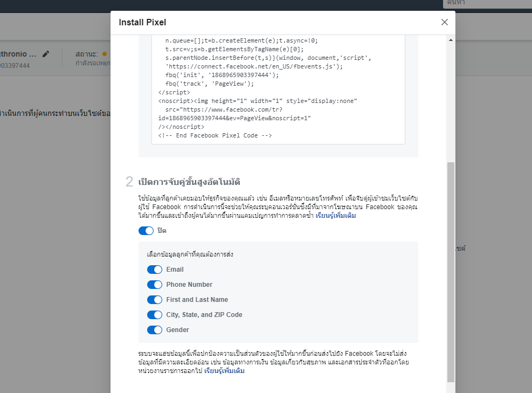This screenshot has height=393, width=532.
Task: Click the fbq('init', '1868965903397444') code line
Action: point(222,75)
